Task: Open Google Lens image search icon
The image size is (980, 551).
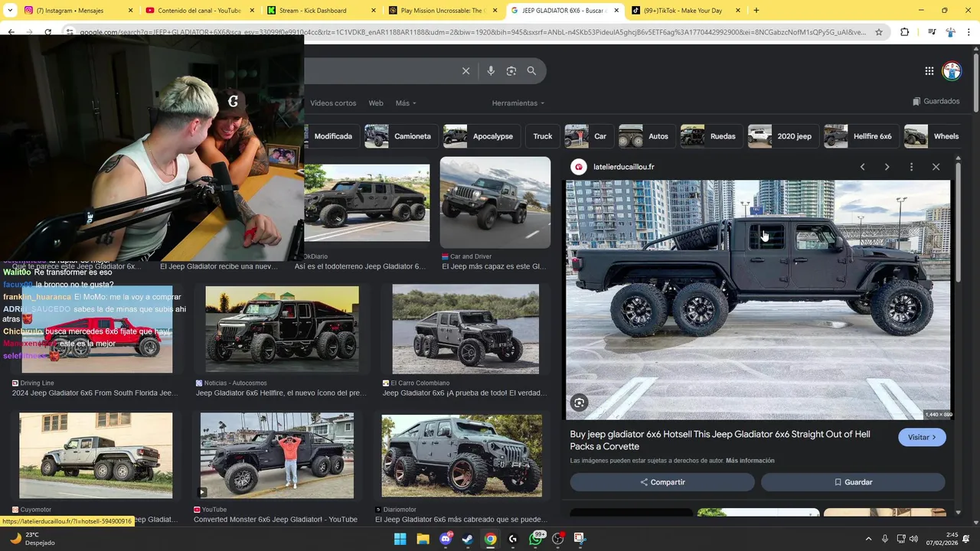Action: (511, 71)
